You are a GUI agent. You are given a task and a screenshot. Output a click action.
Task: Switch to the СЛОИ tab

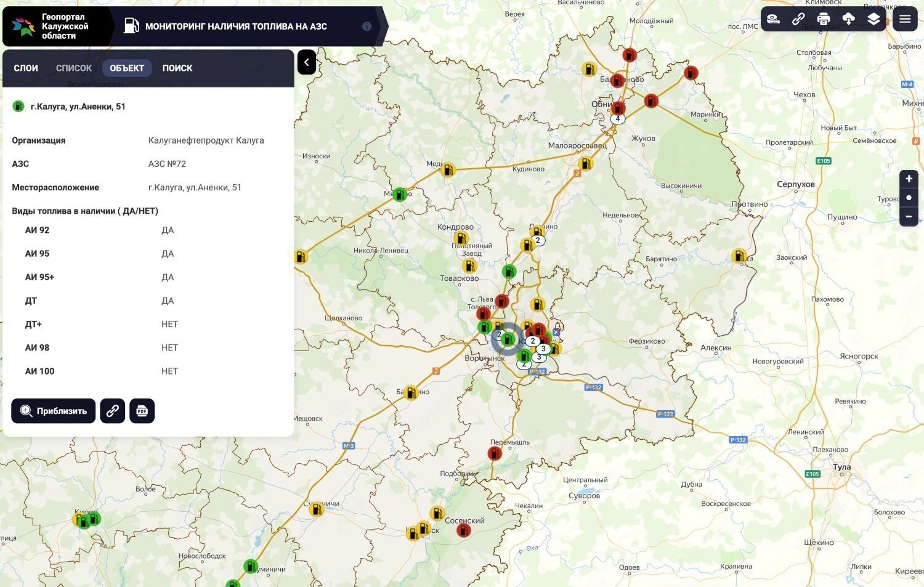[x=26, y=68]
